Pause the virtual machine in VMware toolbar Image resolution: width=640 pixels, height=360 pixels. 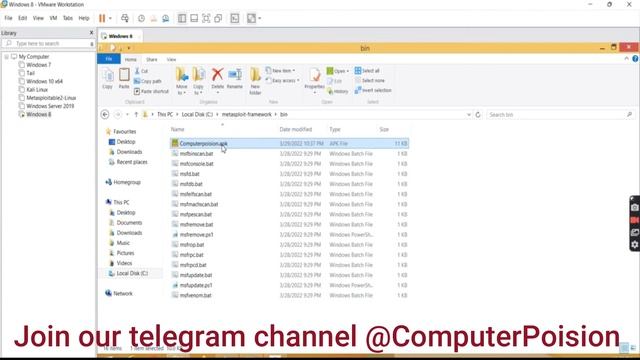click(102, 18)
